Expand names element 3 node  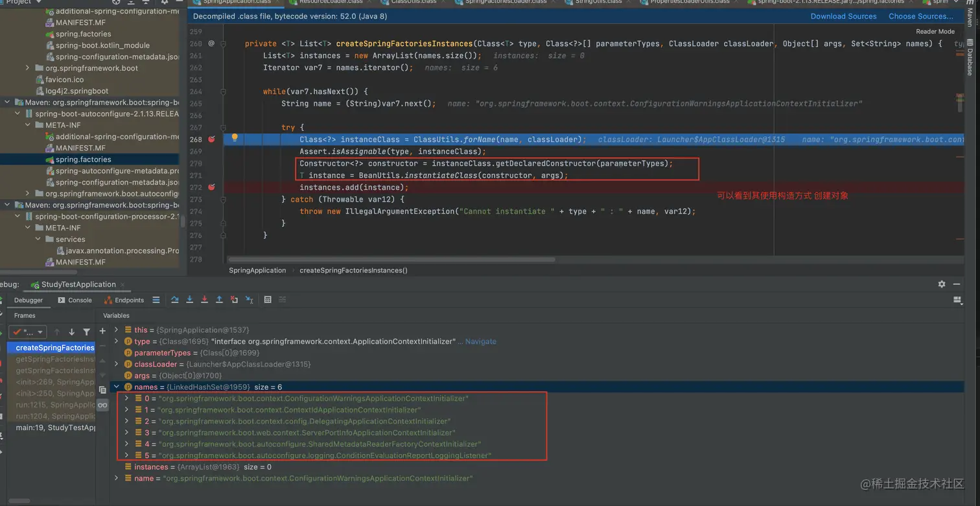(x=127, y=433)
